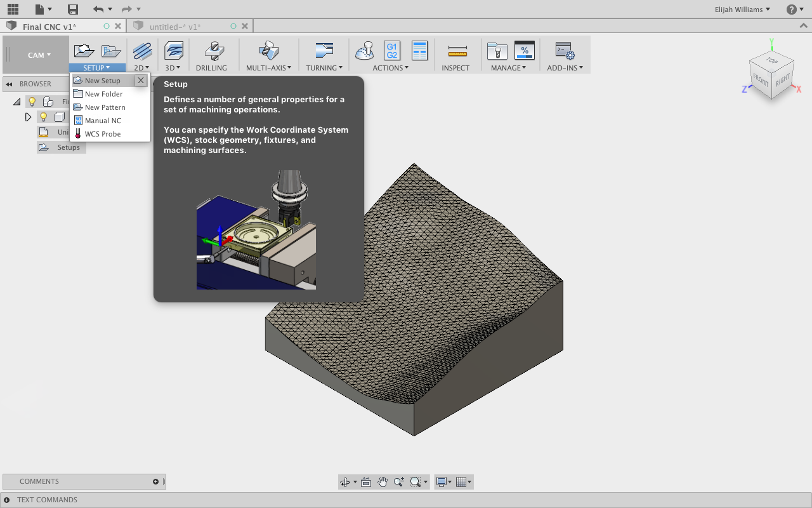Viewport: 812px width, 508px height.
Task: Click the 2D milling toolpath icon
Action: click(142, 51)
